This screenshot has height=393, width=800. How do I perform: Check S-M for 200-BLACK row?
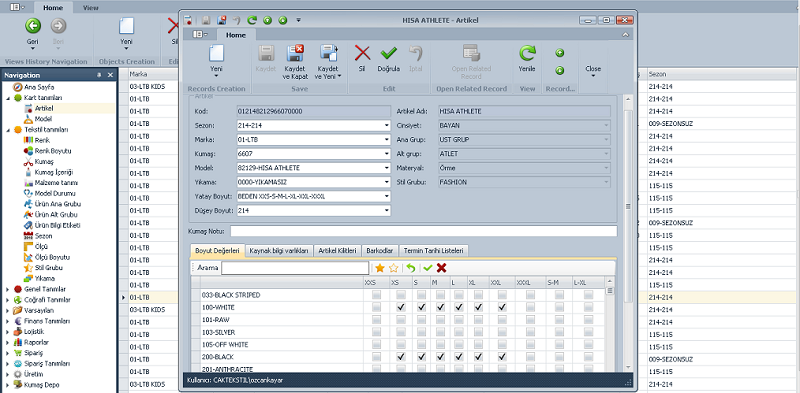pyautogui.click(x=559, y=357)
